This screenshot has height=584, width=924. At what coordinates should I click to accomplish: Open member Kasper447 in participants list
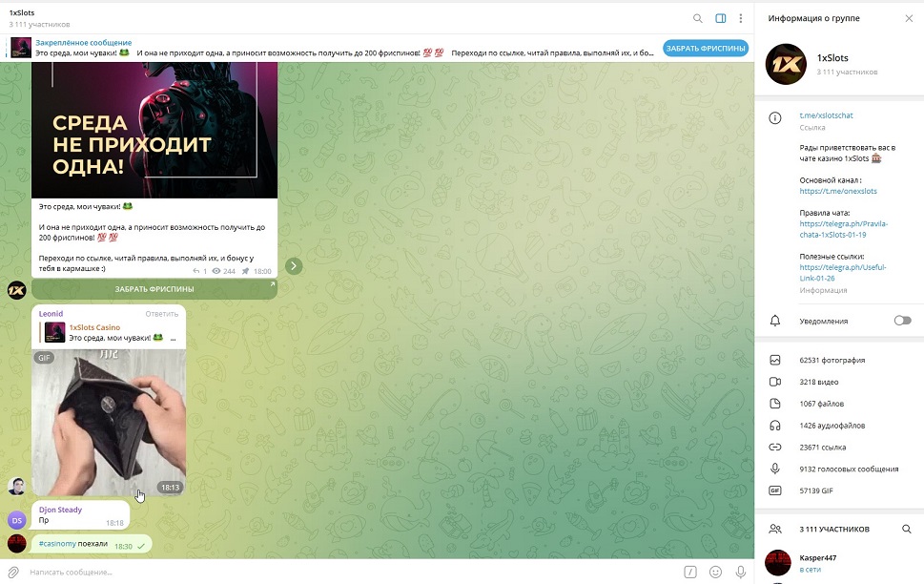tap(839, 563)
